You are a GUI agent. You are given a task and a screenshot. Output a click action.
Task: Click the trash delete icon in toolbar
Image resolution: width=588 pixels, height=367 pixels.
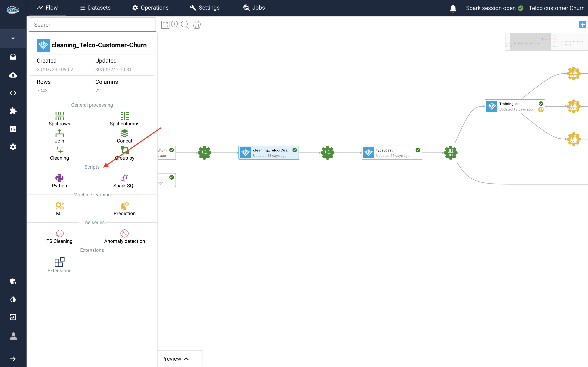(x=197, y=25)
